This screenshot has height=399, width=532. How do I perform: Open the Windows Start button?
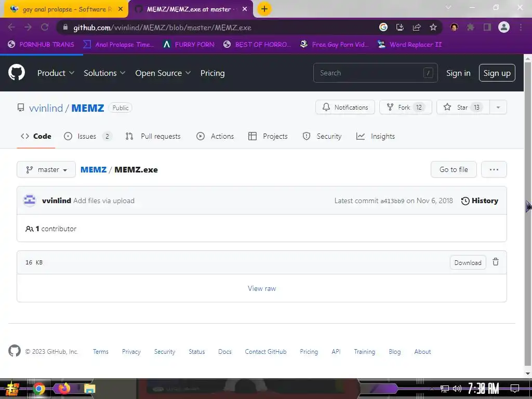[x=12, y=389]
